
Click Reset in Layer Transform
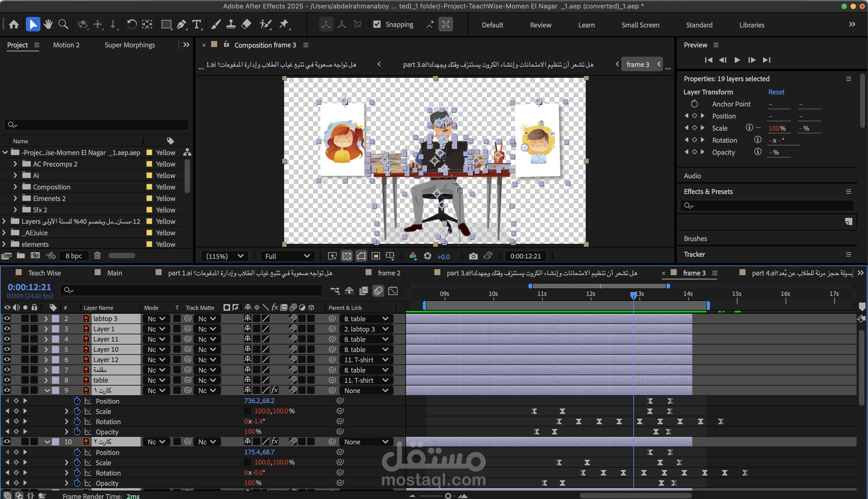[x=776, y=92]
